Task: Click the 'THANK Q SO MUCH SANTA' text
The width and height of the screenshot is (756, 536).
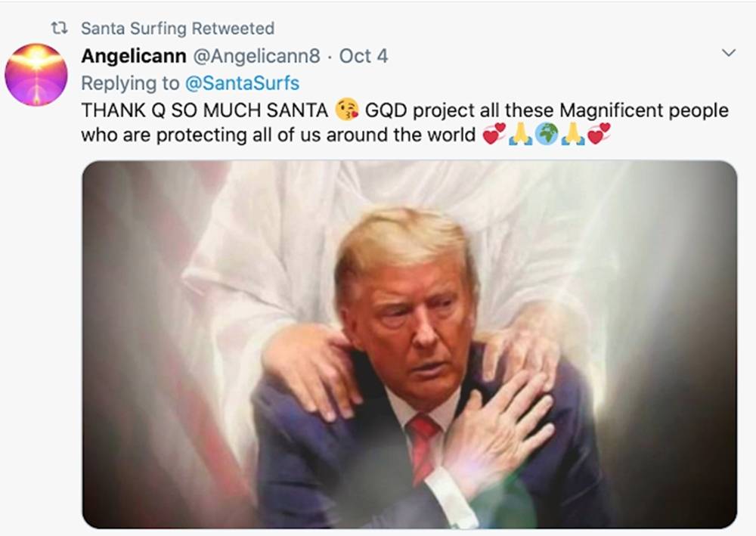Action: (204, 110)
